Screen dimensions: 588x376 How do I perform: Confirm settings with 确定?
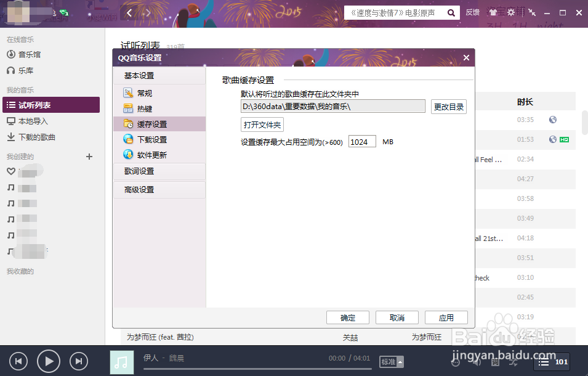click(x=348, y=318)
